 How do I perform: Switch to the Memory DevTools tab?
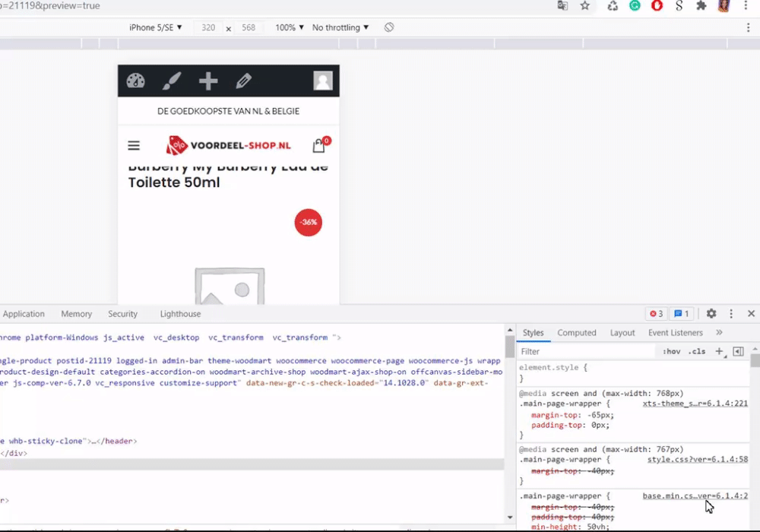77,314
